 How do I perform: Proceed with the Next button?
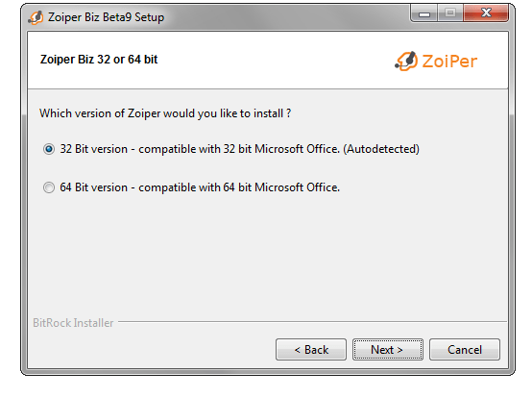[x=387, y=349]
